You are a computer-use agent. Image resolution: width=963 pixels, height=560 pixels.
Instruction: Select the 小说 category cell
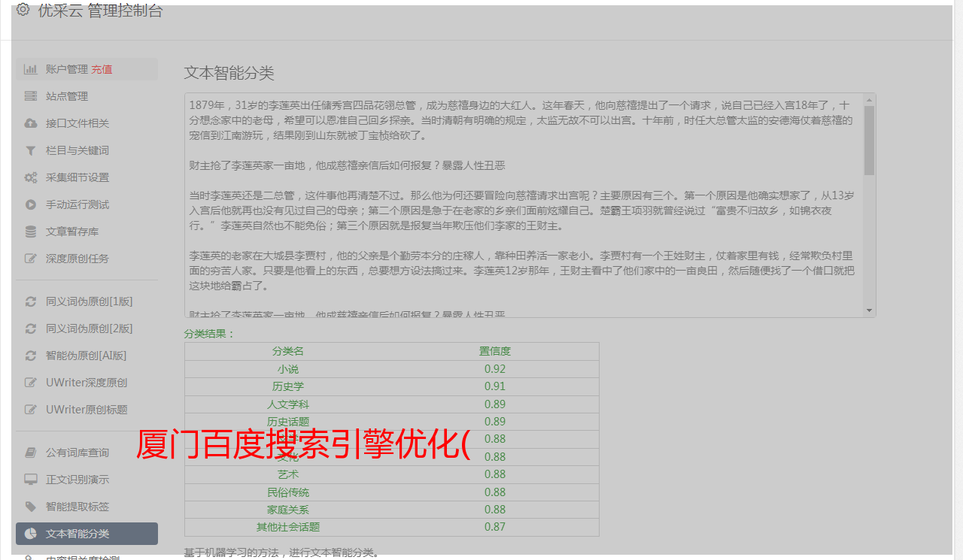click(x=288, y=369)
